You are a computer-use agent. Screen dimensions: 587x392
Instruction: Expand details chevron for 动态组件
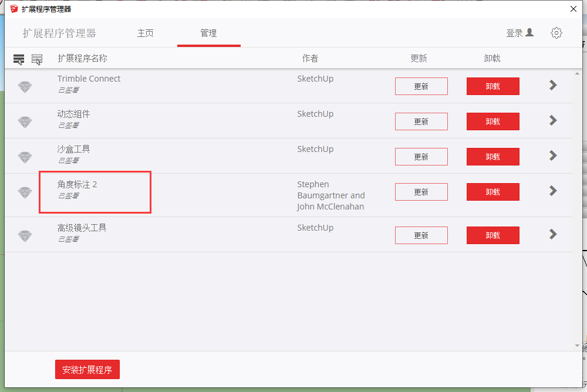pos(553,120)
